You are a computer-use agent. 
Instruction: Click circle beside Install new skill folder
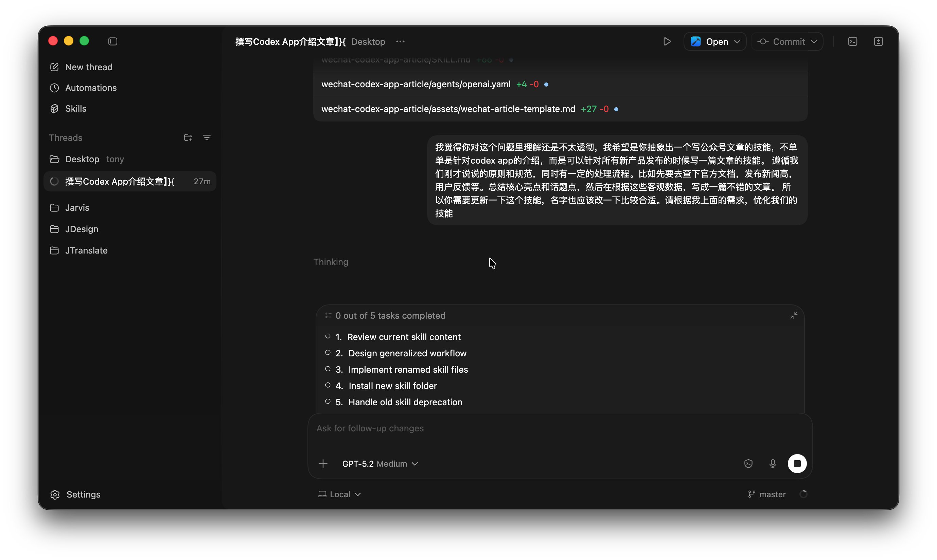[x=328, y=385]
